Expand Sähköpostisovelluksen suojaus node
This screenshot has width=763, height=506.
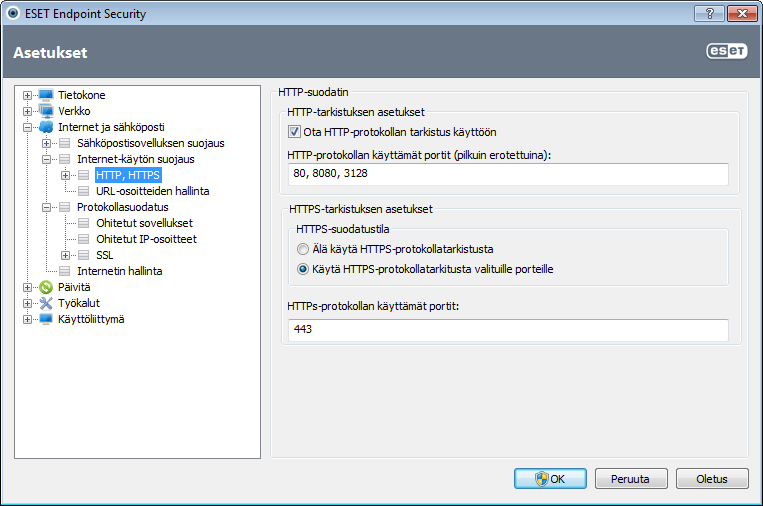click(46, 144)
